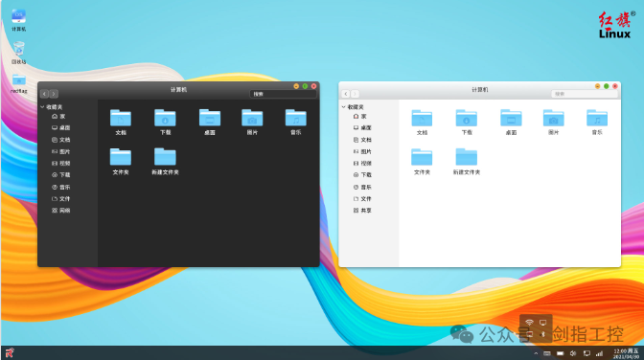Open 音乐 folder in the dark window
The height and width of the screenshot is (360, 644).
[296, 122]
